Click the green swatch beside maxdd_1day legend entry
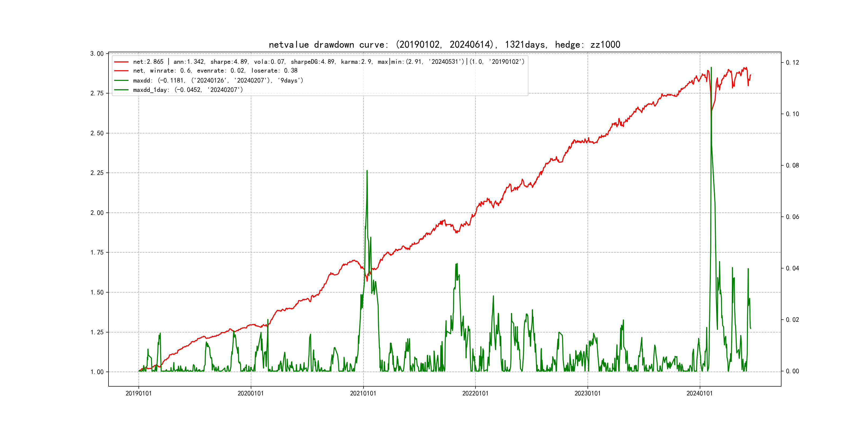Viewport: 868px width, 434px height. click(121, 90)
